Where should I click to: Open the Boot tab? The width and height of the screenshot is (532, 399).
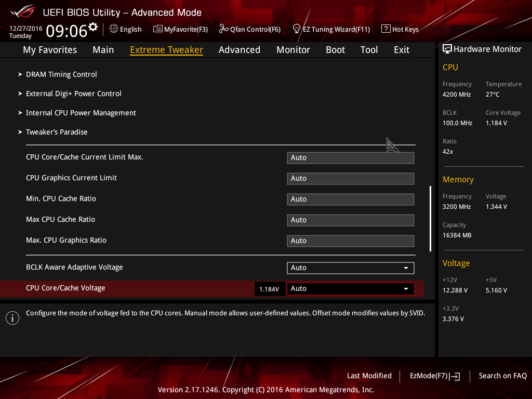(335, 50)
